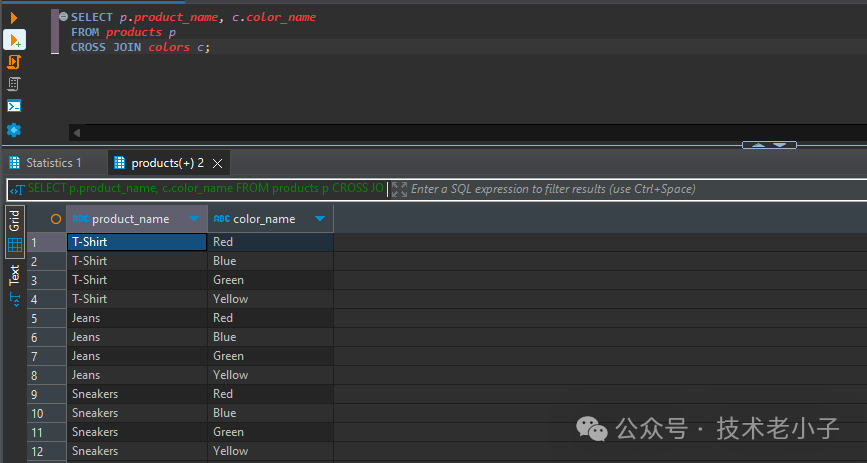
Task: Switch to Text view mode
Action: coord(14,276)
